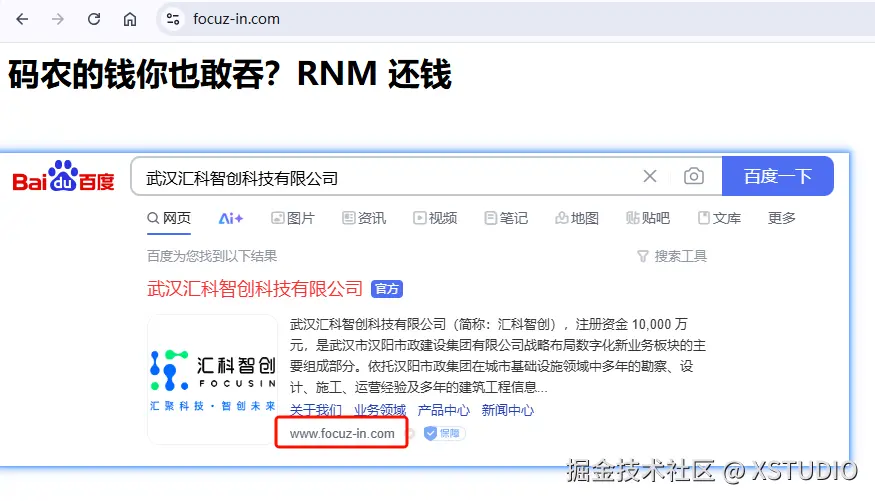Click the heading 码农的钱你也敢吞
This screenshot has width=875, height=501.
[230, 74]
